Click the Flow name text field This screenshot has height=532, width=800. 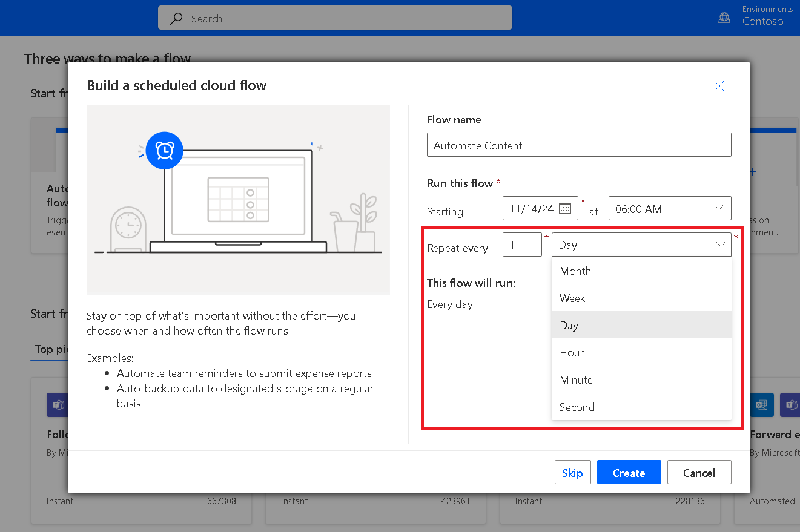click(578, 145)
